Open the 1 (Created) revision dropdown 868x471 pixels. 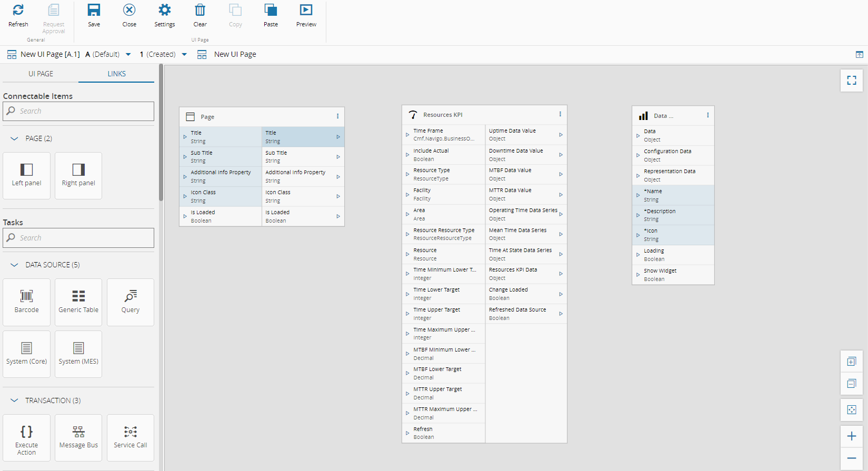click(184, 54)
